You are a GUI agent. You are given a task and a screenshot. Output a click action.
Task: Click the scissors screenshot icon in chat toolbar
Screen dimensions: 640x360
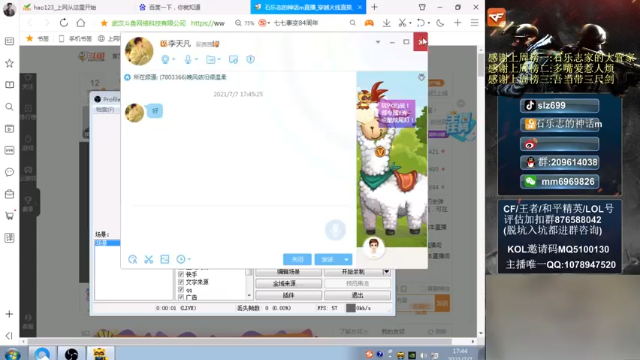point(149,259)
